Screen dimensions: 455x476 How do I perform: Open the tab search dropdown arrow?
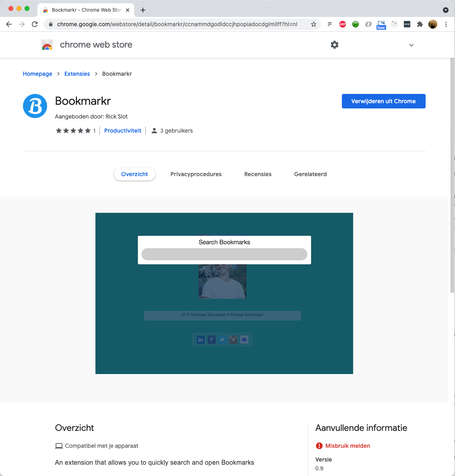coord(445,10)
